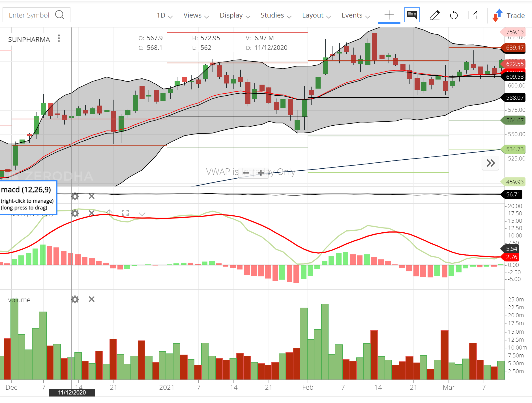Open the 1D timeframe dropdown
Screen dimensions: 532x403
(x=164, y=15)
